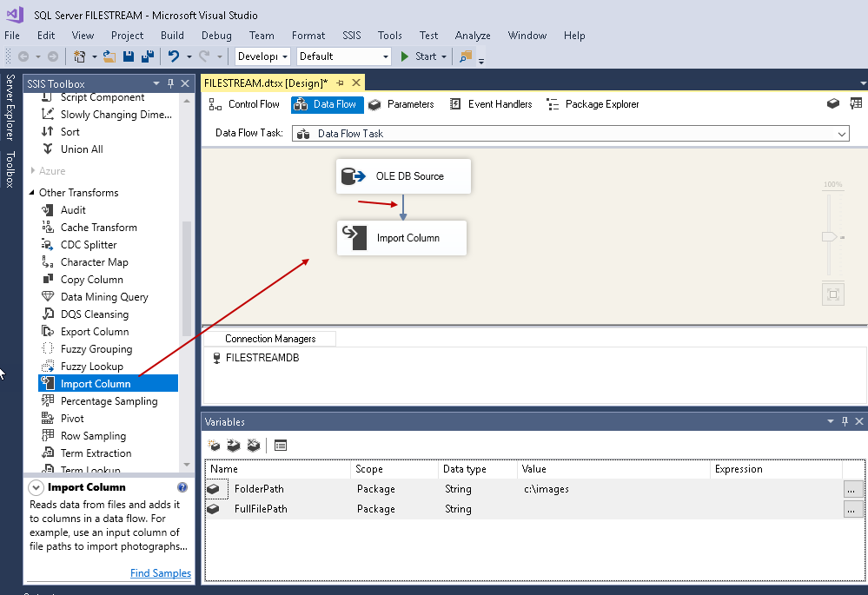Close the FILESTREAM.dtsx design tab

(x=356, y=83)
